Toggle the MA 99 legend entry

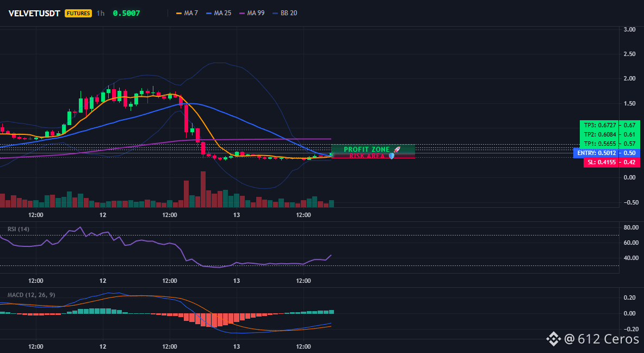(252, 13)
